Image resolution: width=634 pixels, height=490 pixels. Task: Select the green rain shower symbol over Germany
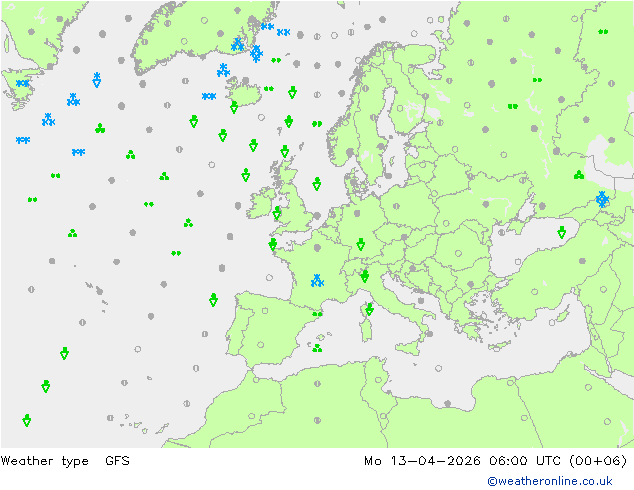(361, 244)
